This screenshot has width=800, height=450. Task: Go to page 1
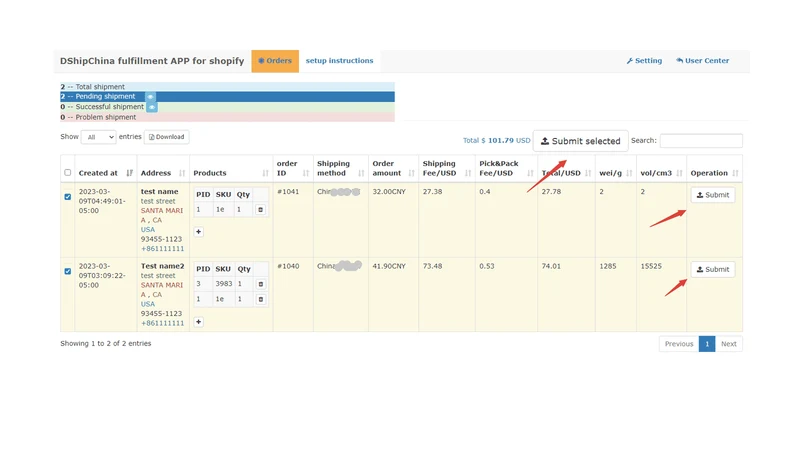coord(707,344)
